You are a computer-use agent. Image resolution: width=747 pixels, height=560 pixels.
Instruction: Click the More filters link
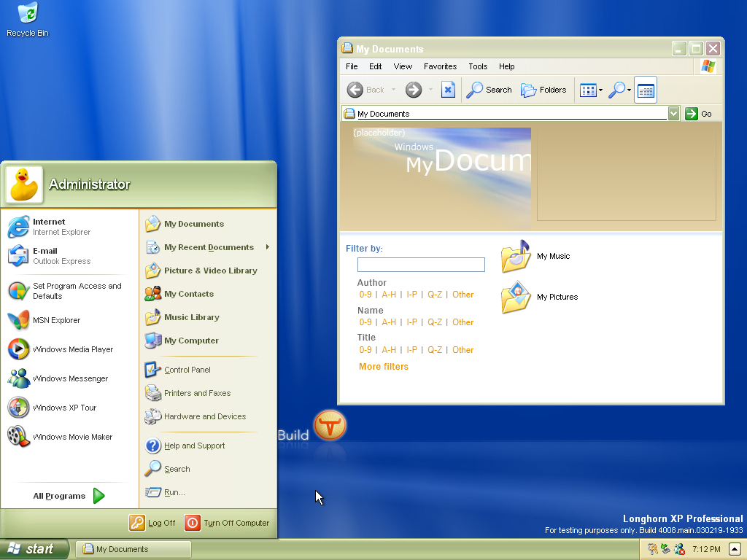(x=384, y=367)
